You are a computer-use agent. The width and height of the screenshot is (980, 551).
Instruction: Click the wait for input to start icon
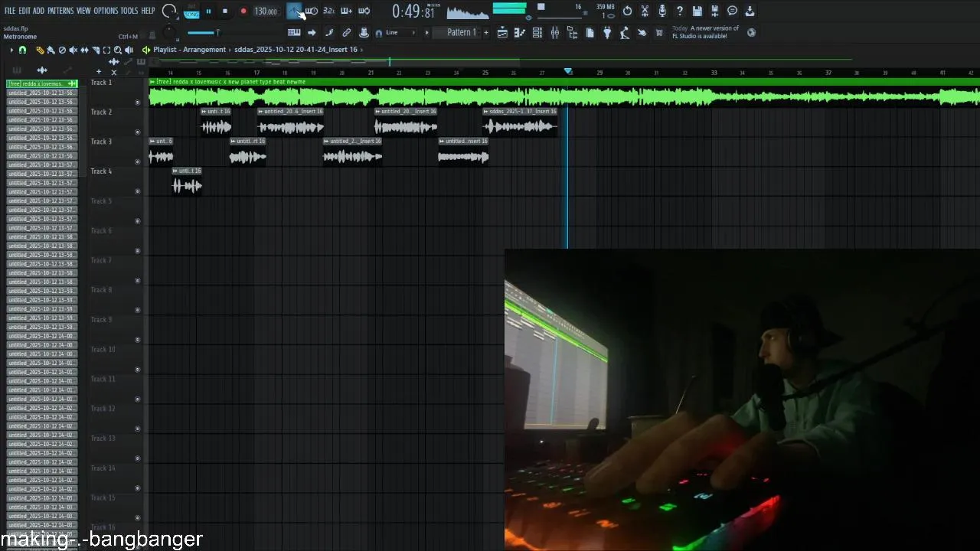pos(312,11)
